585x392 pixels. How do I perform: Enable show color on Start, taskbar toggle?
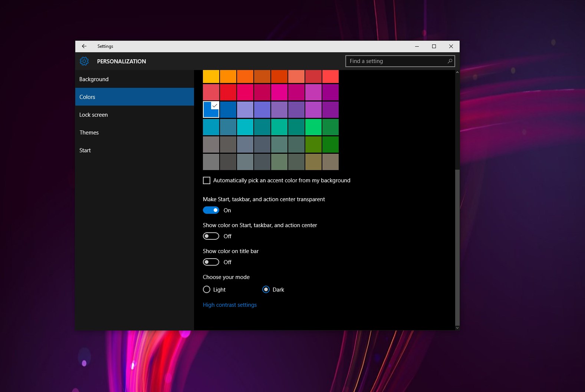[x=211, y=236]
